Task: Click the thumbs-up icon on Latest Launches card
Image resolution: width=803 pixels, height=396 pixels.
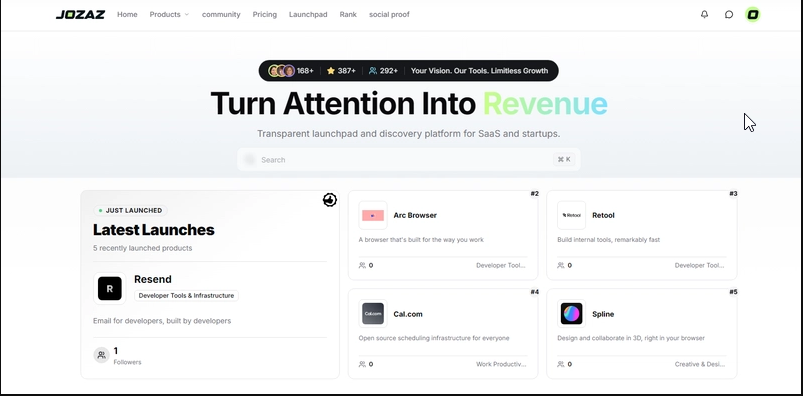Action: (330, 200)
